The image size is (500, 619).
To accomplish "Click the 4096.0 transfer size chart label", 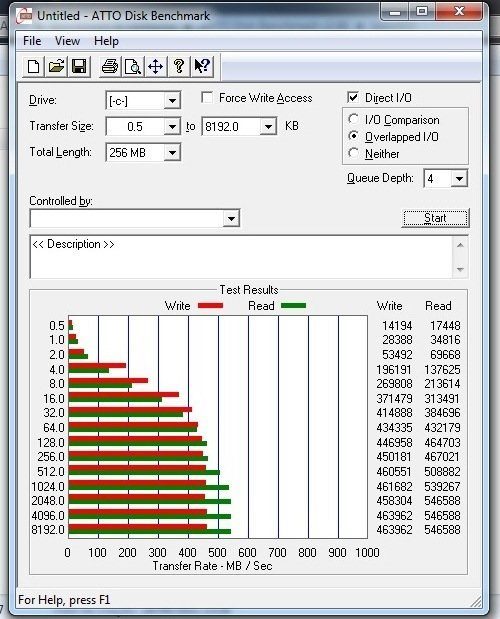I will [x=48, y=516].
